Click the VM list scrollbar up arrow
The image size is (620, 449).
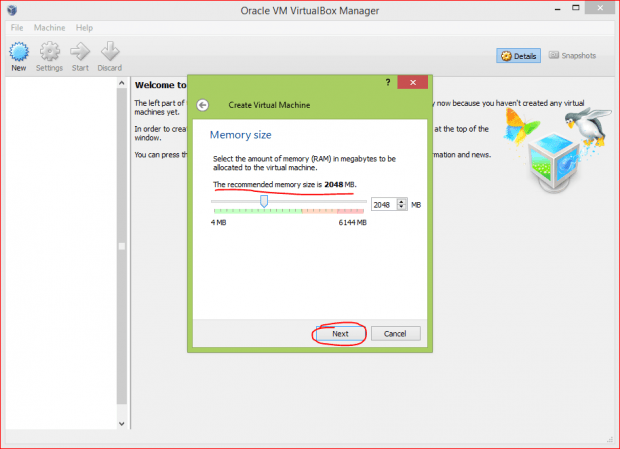(122, 83)
